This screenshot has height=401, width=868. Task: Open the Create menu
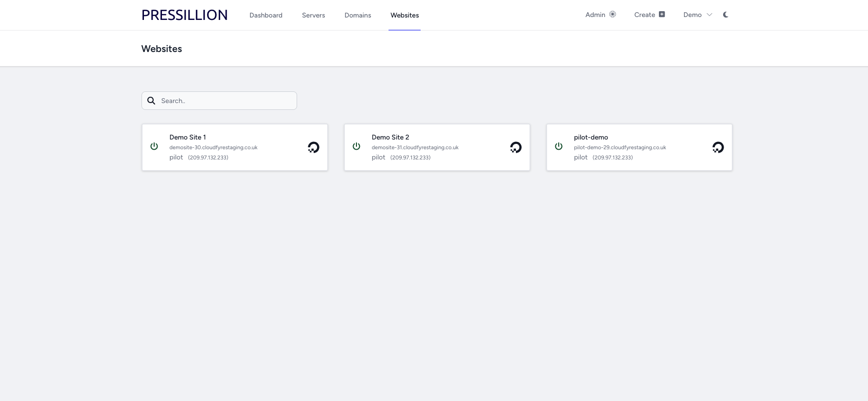coord(649,15)
